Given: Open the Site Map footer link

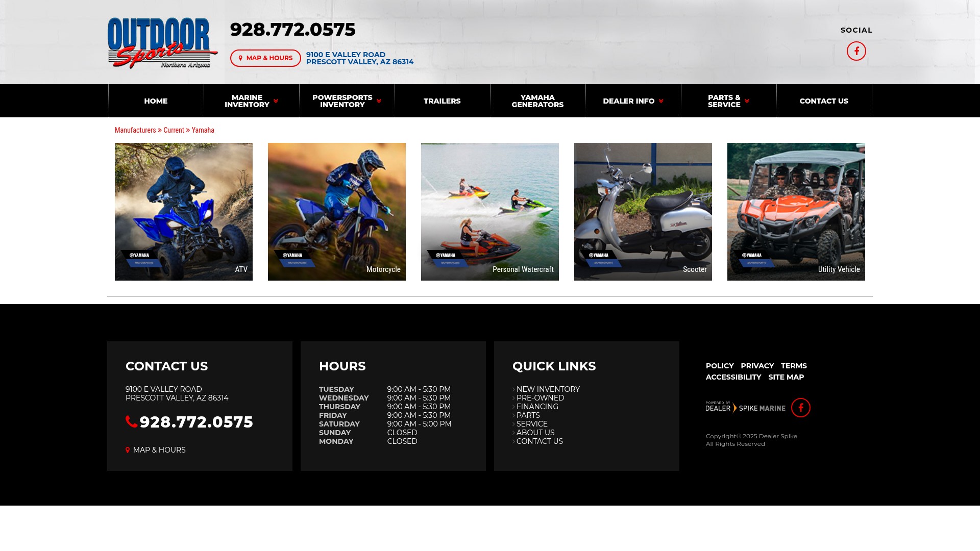Looking at the screenshot, I should coord(786,377).
